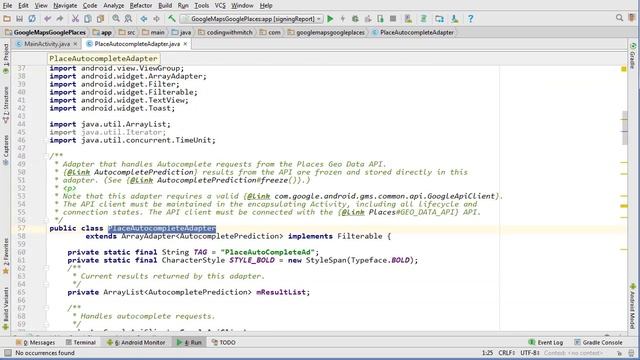Click the Find magnifier icon
This screenshot has width=640, height=360.
[x=116, y=19]
